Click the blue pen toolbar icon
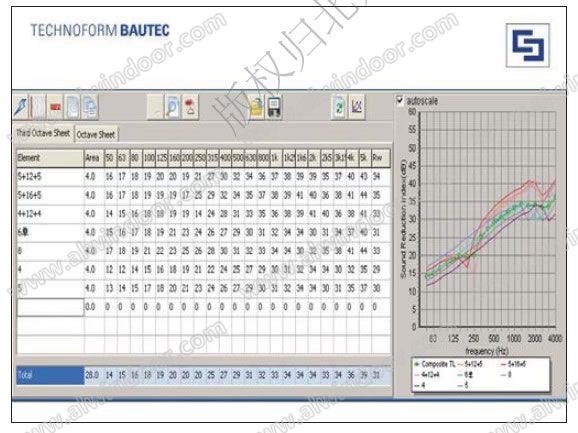The width and height of the screenshot is (578, 433). pos(21,107)
